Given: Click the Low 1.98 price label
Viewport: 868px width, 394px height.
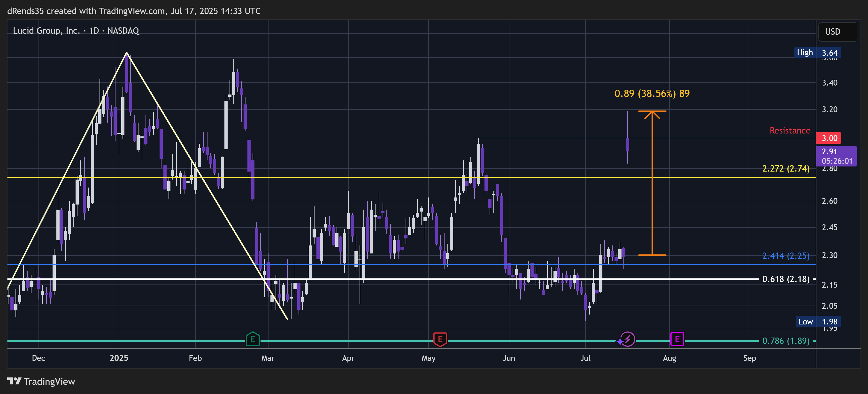Looking at the screenshot, I should (x=818, y=322).
